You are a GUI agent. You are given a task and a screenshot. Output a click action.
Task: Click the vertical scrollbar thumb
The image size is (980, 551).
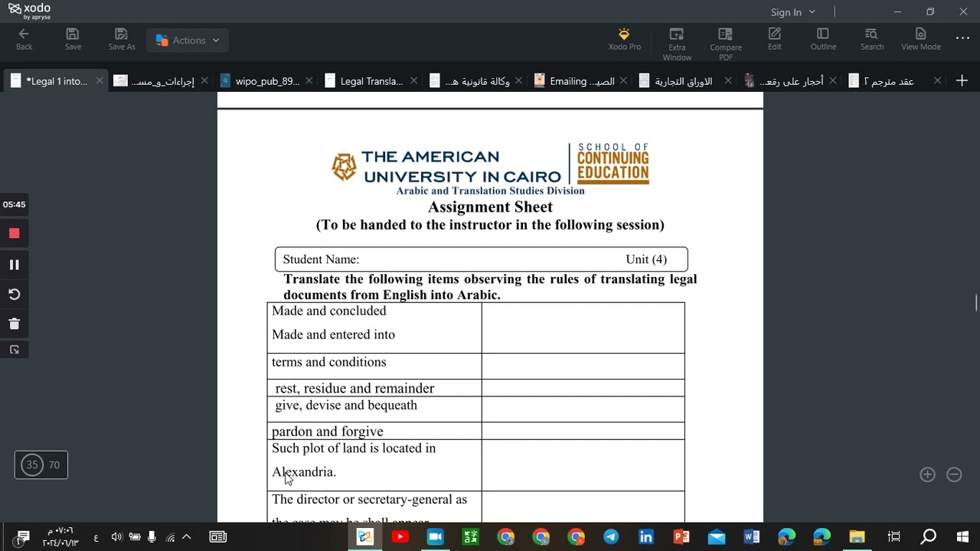click(x=976, y=302)
